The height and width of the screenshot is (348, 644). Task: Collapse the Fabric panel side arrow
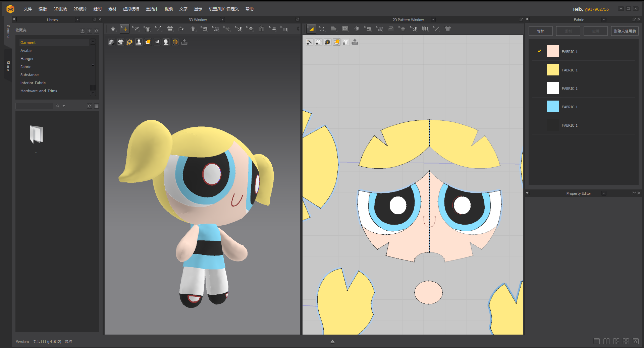[527, 19]
